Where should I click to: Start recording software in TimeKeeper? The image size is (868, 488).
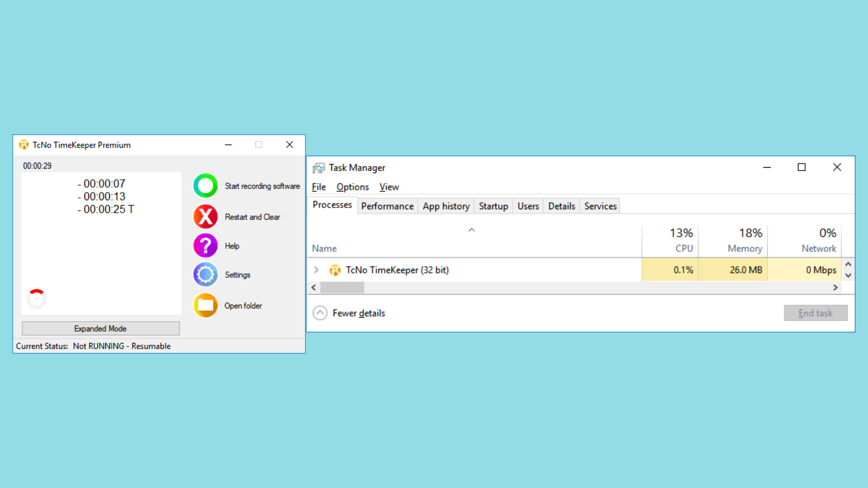click(205, 186)
